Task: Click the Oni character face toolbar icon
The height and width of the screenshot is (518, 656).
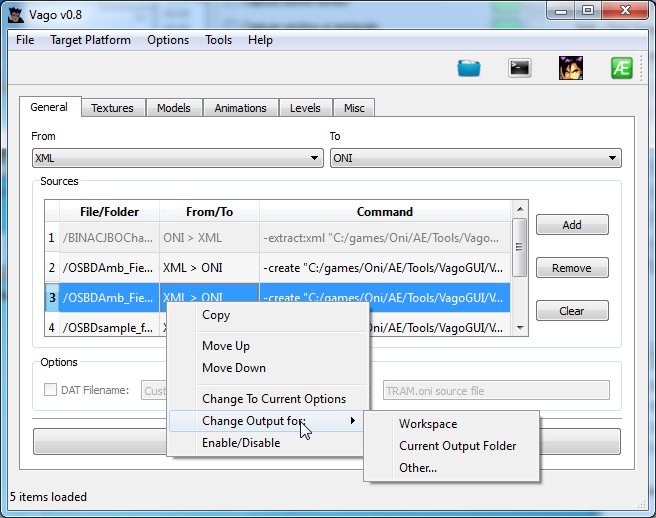Action: 571,68
